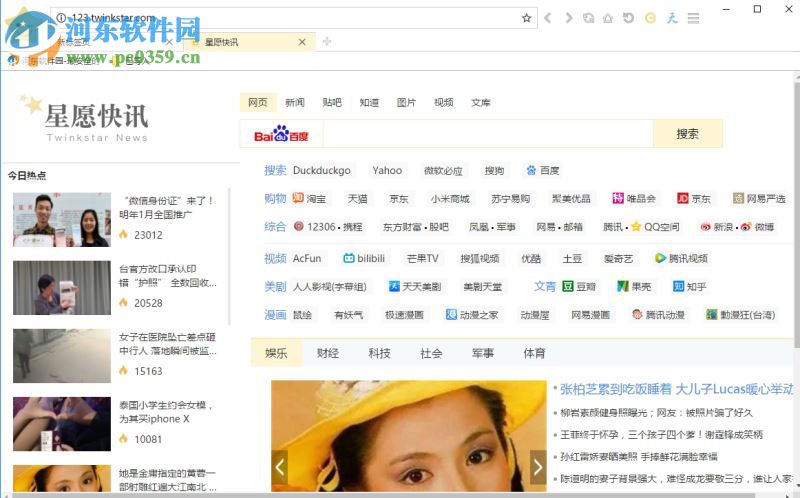The width and height of the screenshot is (800, 498).
Task: Open bilibili video link
Action: coord(364,258)
